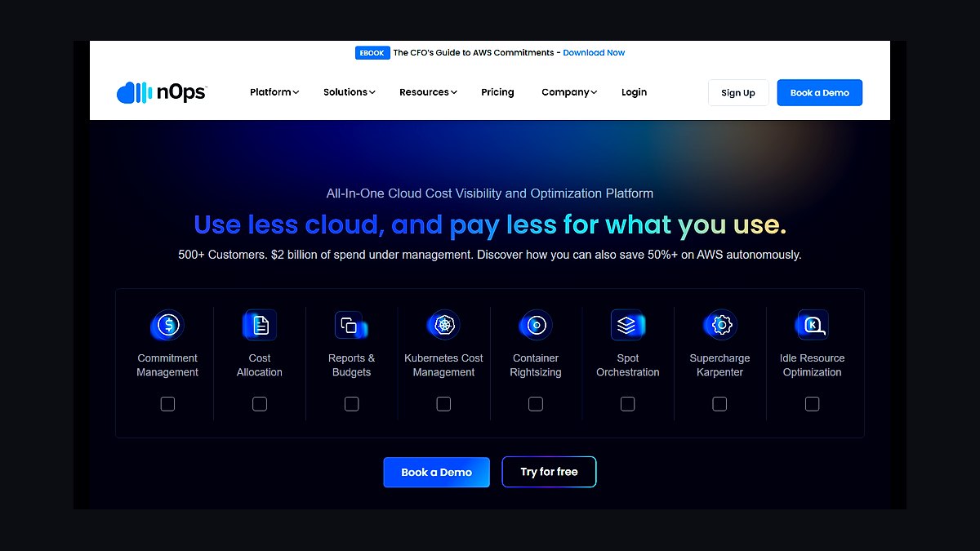Click the nOps logo

pyautogui.click(x=162, y=92)
